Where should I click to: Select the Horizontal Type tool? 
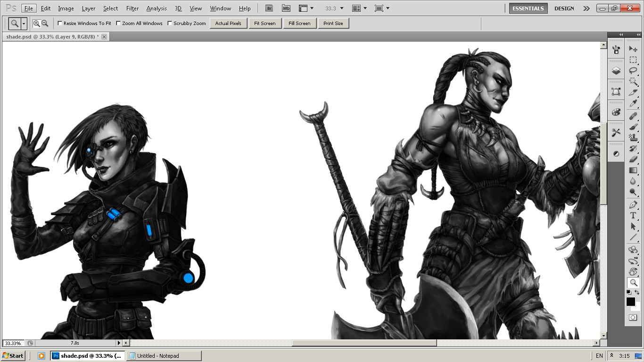pos(633,215)
